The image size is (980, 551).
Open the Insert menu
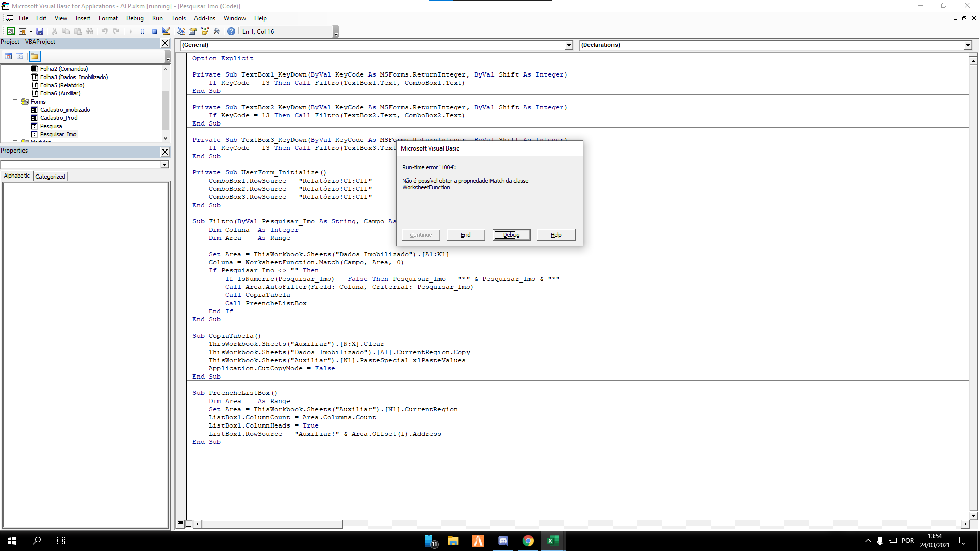[83, 18]
